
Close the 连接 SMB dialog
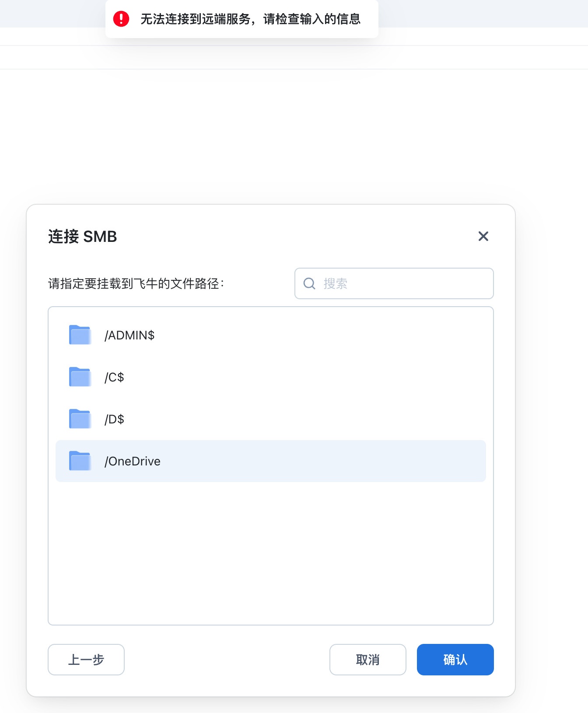pos(483,236)
